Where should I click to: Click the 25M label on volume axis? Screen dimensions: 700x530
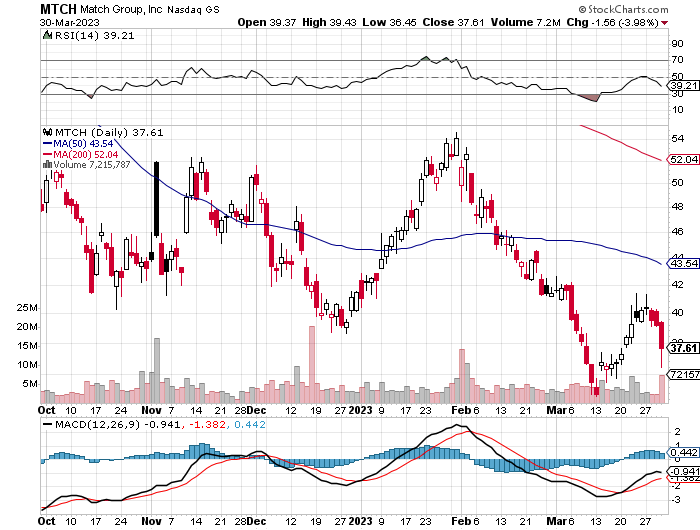[27, 307]
